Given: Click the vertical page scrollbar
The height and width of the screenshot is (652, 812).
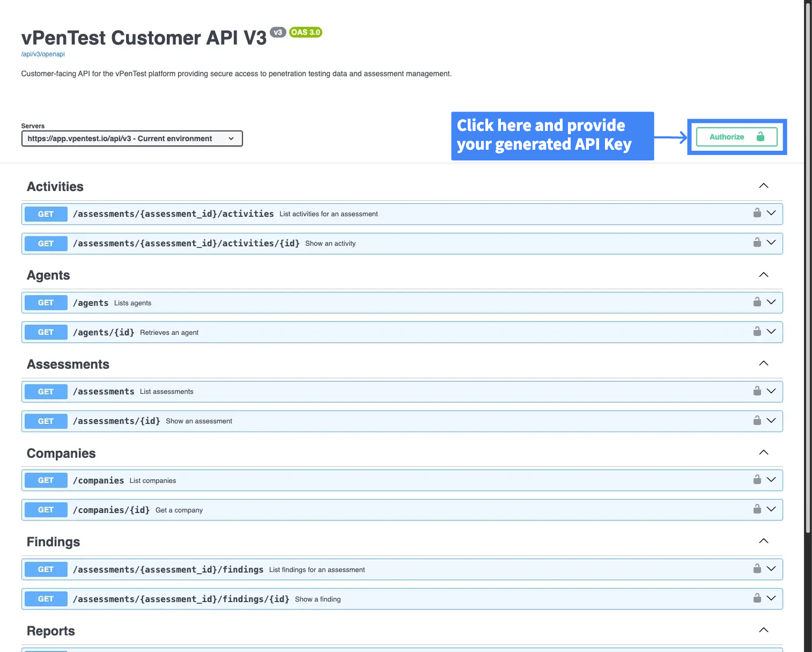Looking at the screenshot, I should [808, 268].
